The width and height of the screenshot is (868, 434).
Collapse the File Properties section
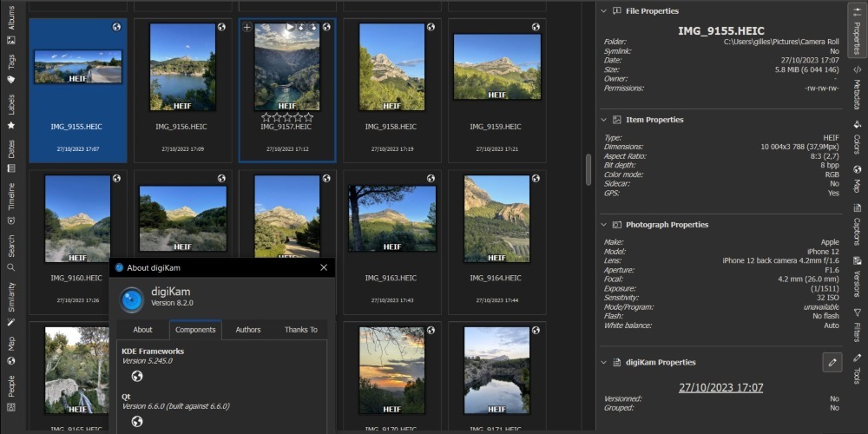click(604, 11)
